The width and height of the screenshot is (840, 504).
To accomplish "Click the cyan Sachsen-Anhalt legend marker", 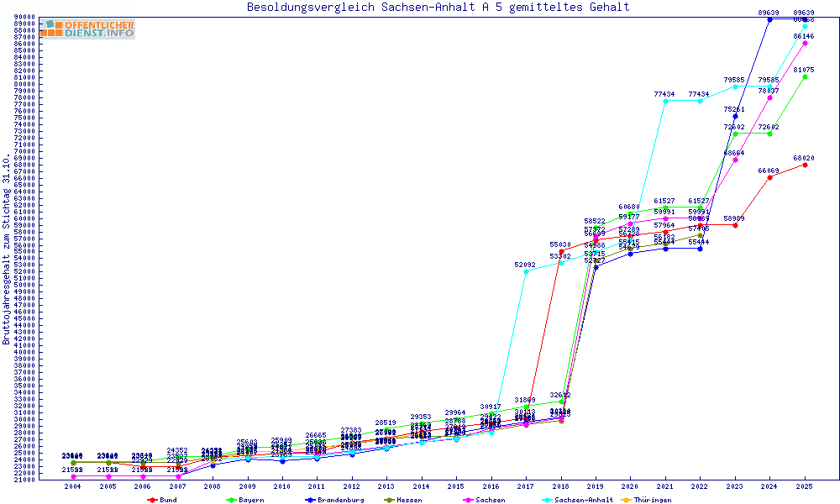I will coord(547,500).
